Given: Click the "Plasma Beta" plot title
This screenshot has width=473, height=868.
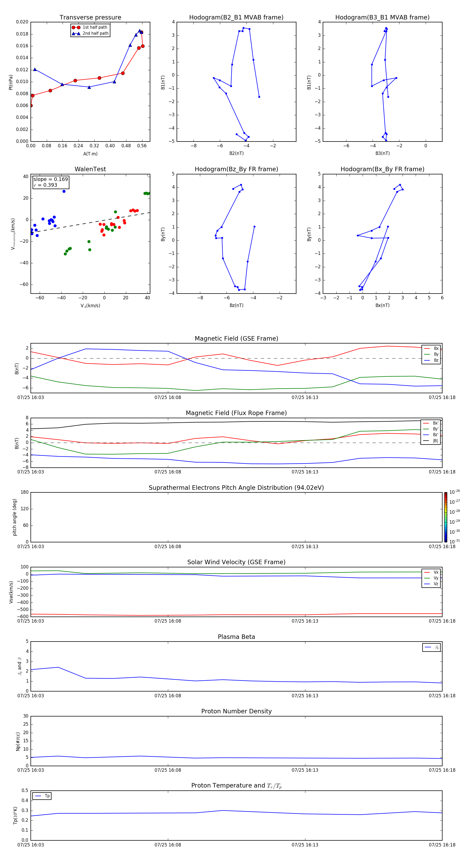Looking at the screenshot, I should coord(236,637).
